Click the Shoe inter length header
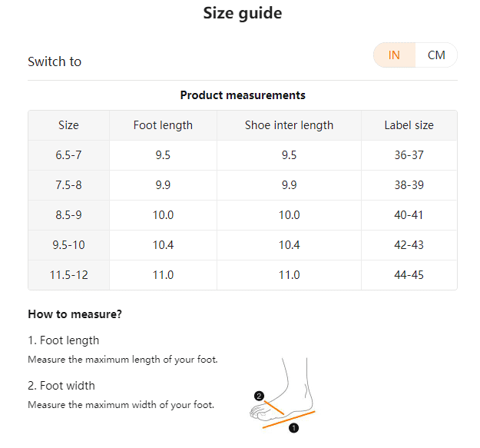The image size is (480, 448). (x=289, y=125)
